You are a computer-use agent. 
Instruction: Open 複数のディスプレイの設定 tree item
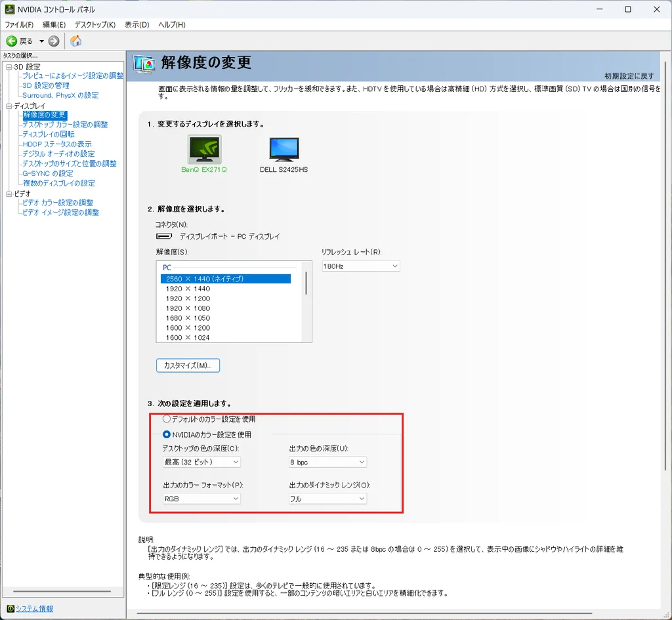59,183
